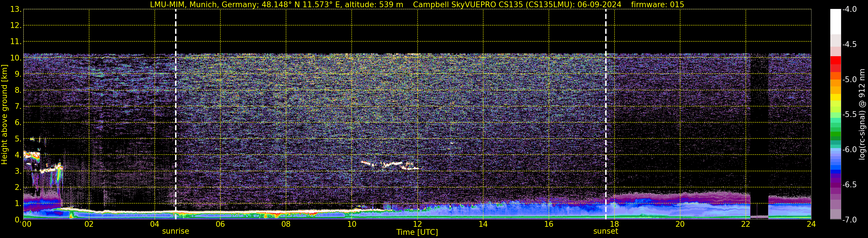The width and height of the screenshot is (868, 238).
Task: Click the '11.' height axis tick label
Action: click(16, 41)
